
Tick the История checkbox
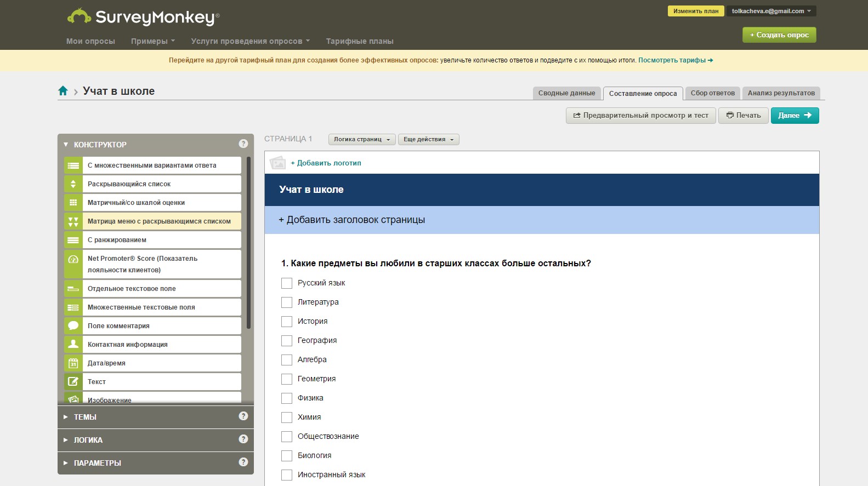coord(287,322)
